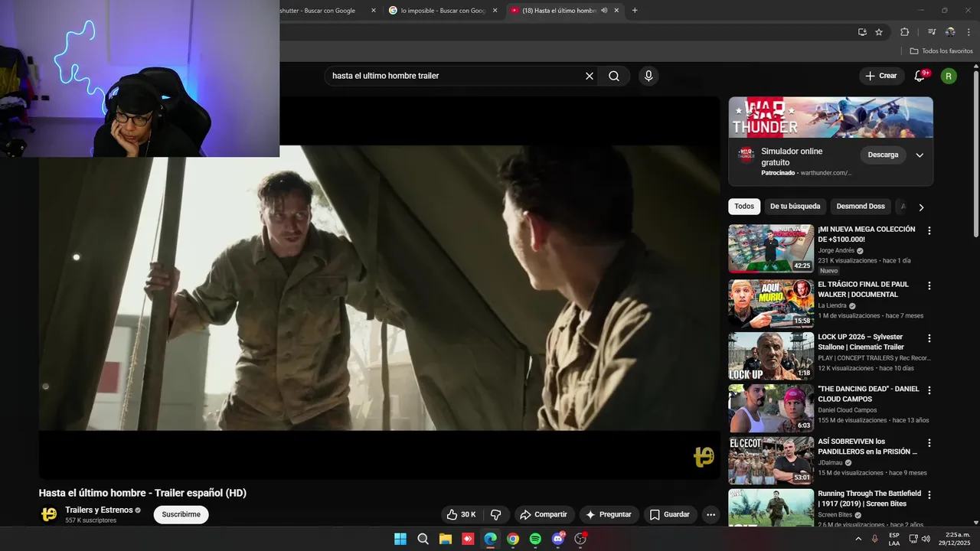Open the 'LOCK UP 2026' trailer thumbnail
This screenshot has height=551, width=980.
click(x=771, y=356)
